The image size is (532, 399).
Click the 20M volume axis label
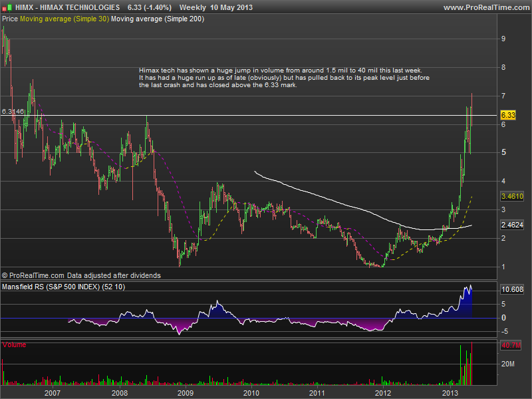pos(508,364)
